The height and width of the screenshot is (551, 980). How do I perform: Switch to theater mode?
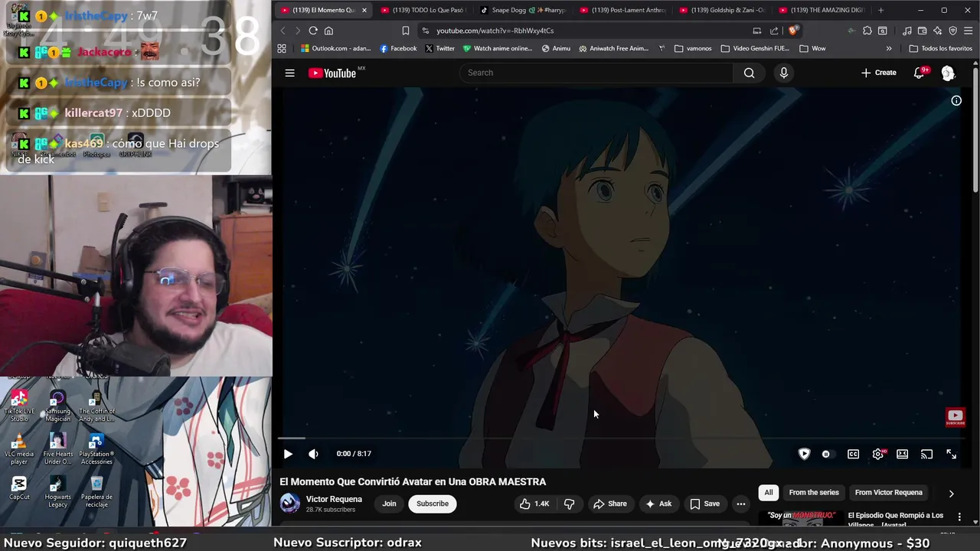(903, 454)
